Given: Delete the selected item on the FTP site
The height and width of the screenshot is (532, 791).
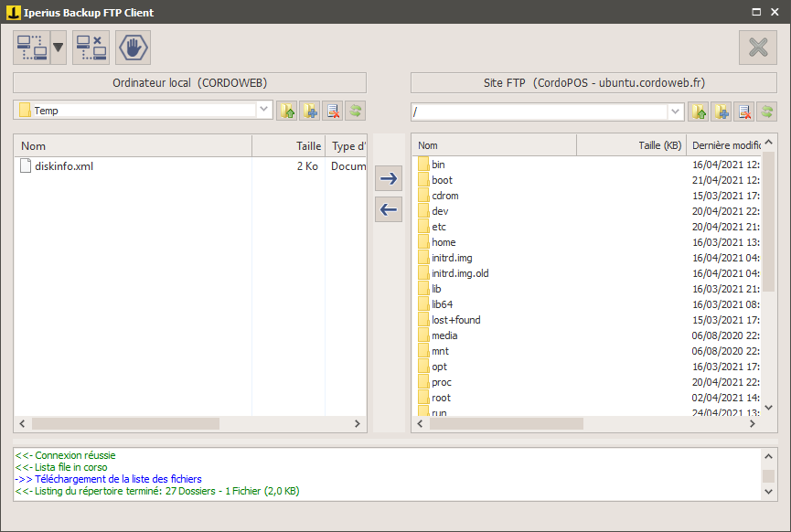Looking at the screenshot, I should click(744, 112).
